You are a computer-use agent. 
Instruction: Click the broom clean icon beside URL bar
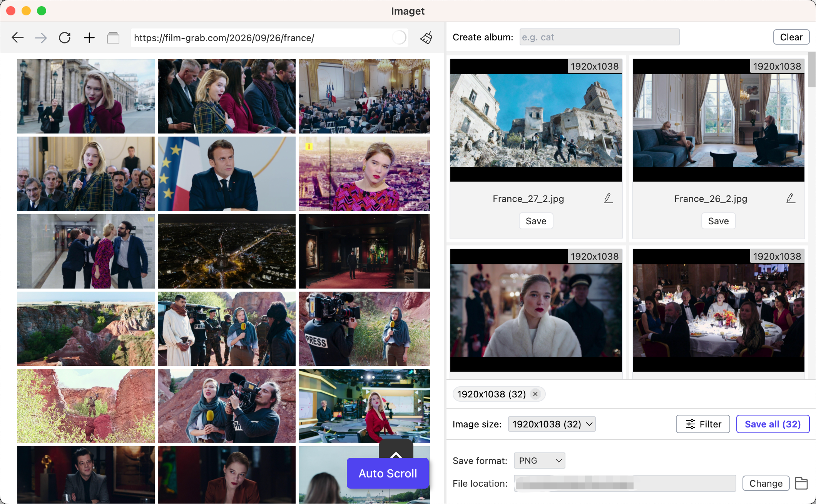coord(426,38)
